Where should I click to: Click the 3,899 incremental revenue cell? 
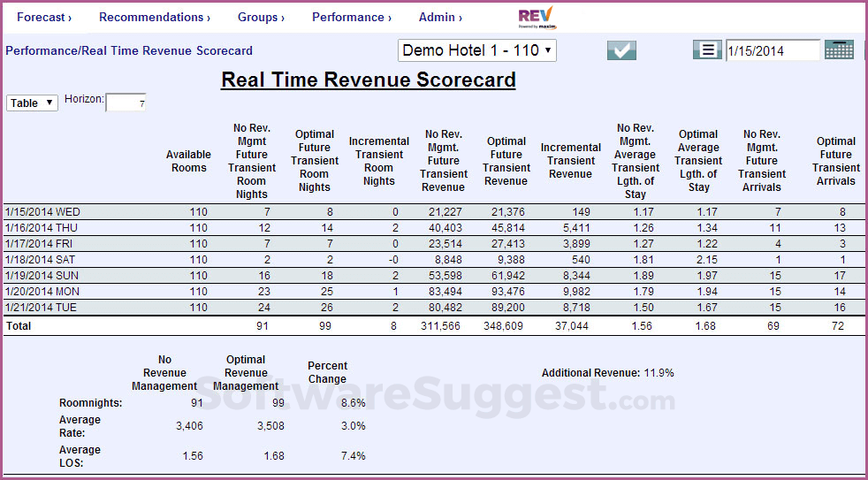coord(575,244)
